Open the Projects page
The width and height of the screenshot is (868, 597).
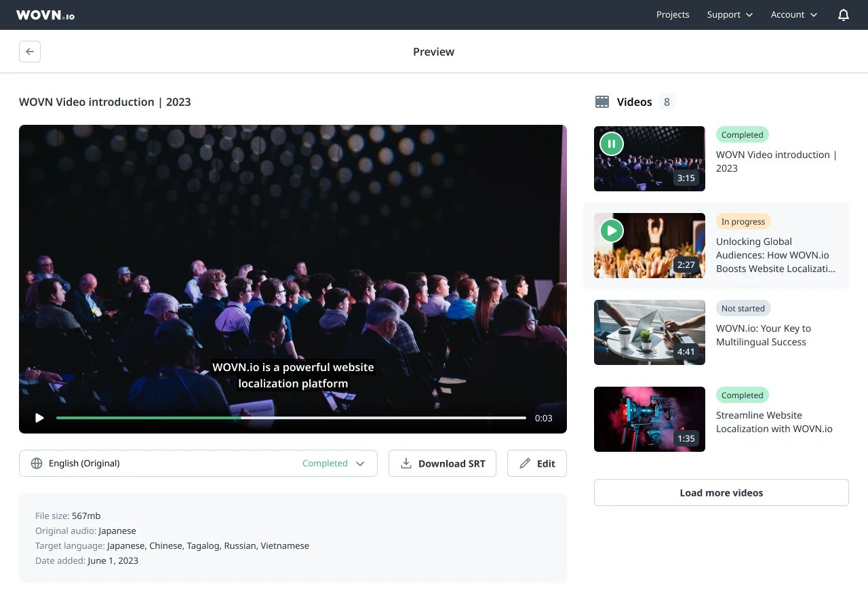673,15
